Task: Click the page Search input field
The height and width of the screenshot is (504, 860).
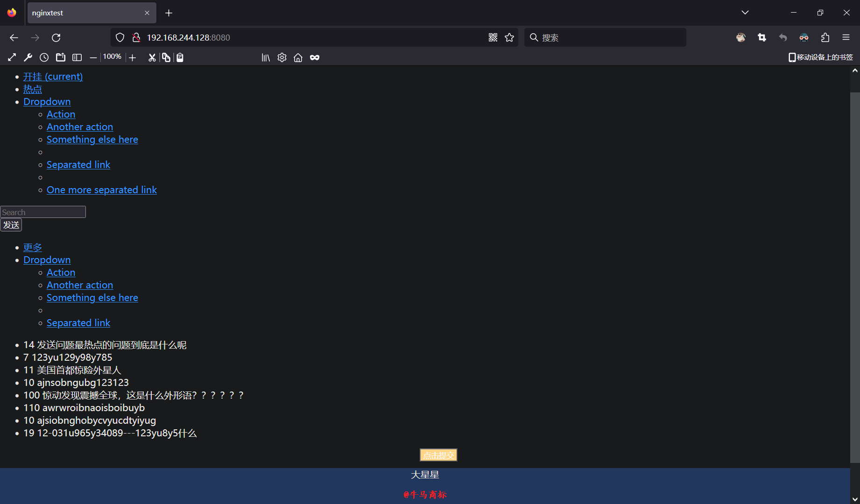Action: [43, 212]
